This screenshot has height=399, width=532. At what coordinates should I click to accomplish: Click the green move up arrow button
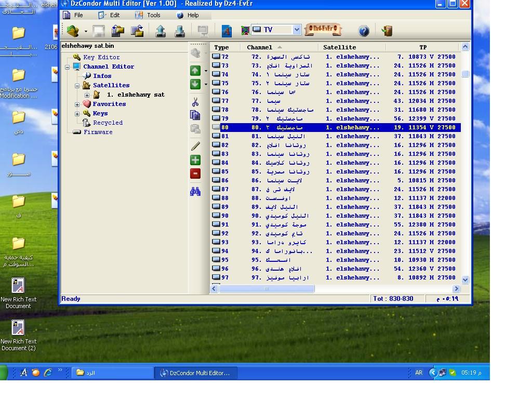click(195, 71)
